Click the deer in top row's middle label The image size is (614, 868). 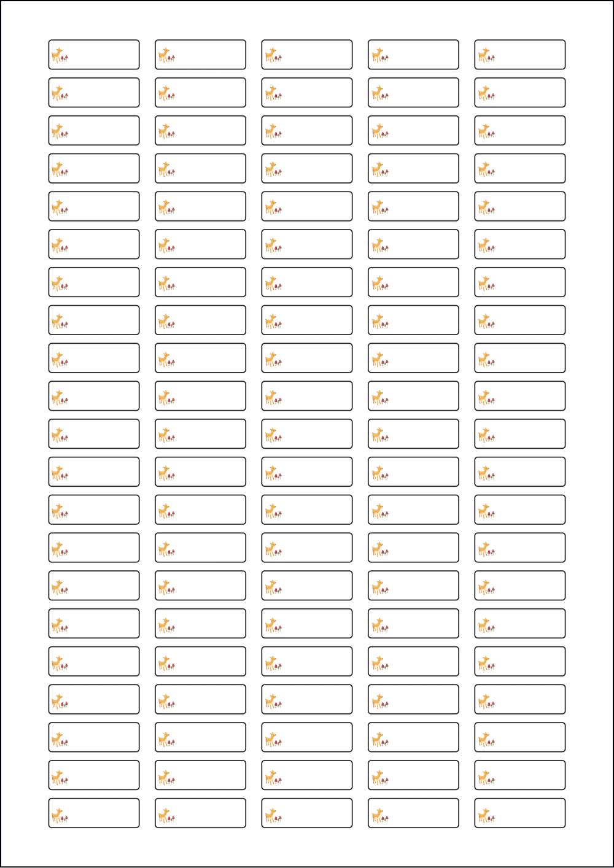(270, 55)
